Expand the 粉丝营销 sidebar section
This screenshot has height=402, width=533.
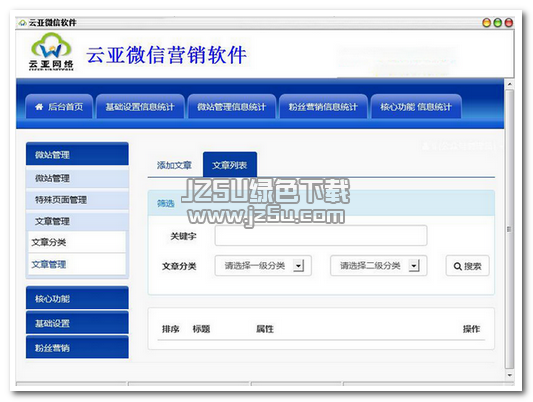77,347
